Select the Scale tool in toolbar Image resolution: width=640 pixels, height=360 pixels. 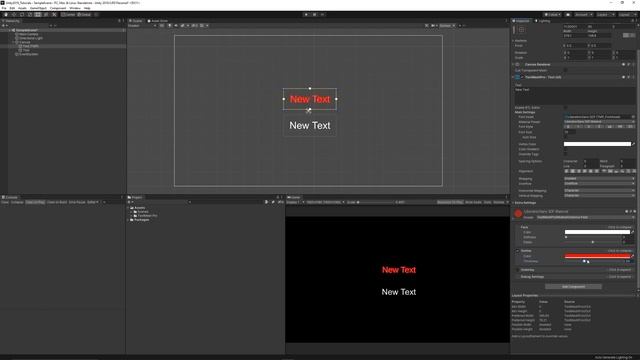coord(30,15)
